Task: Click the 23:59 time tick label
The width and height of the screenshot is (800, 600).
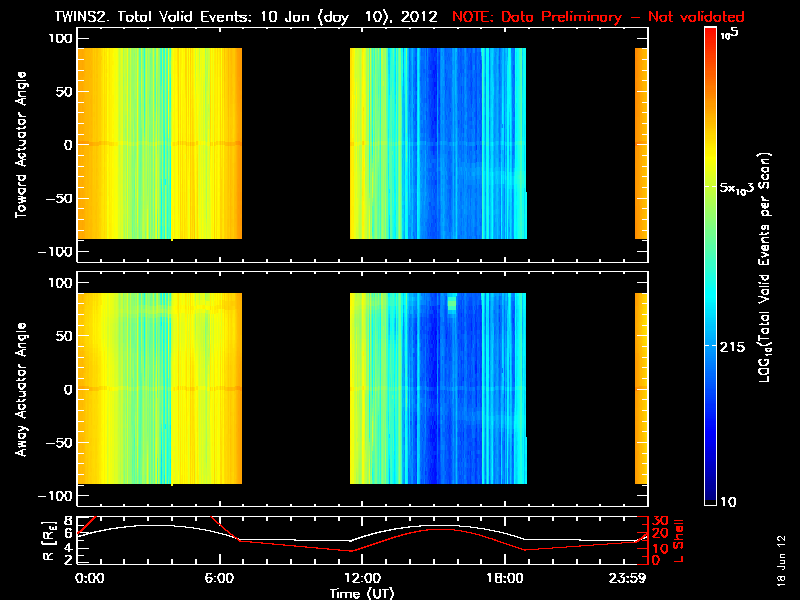Action: (x=627, y=578)
